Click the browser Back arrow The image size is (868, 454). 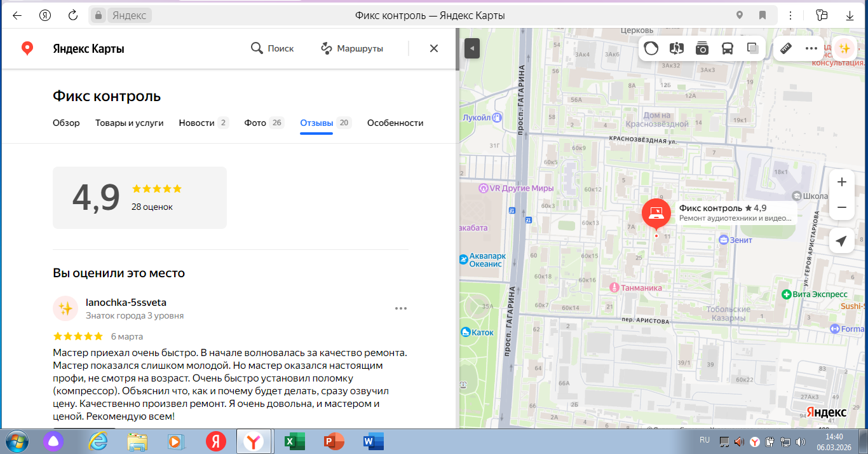tap(17, 15)
